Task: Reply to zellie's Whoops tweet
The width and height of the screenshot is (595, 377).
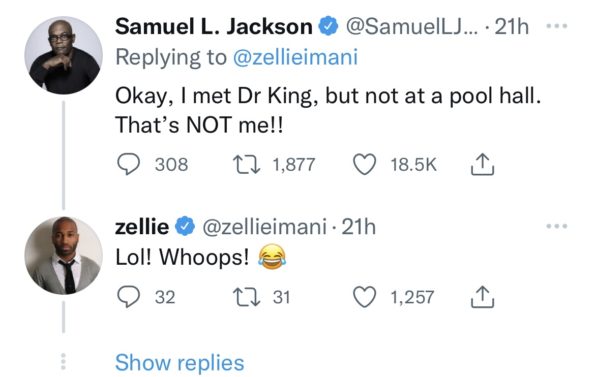Action: (x=128, y=297)
